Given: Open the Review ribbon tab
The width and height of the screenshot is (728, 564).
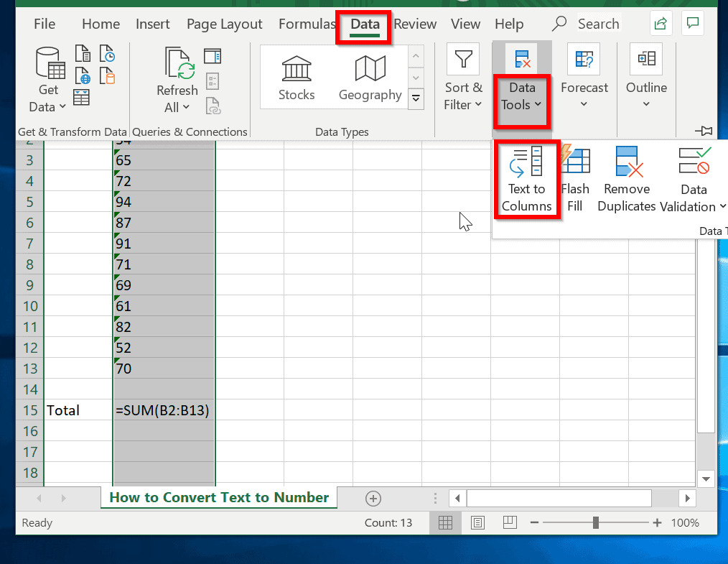Looking at the screenshot, I should point(415,24).
